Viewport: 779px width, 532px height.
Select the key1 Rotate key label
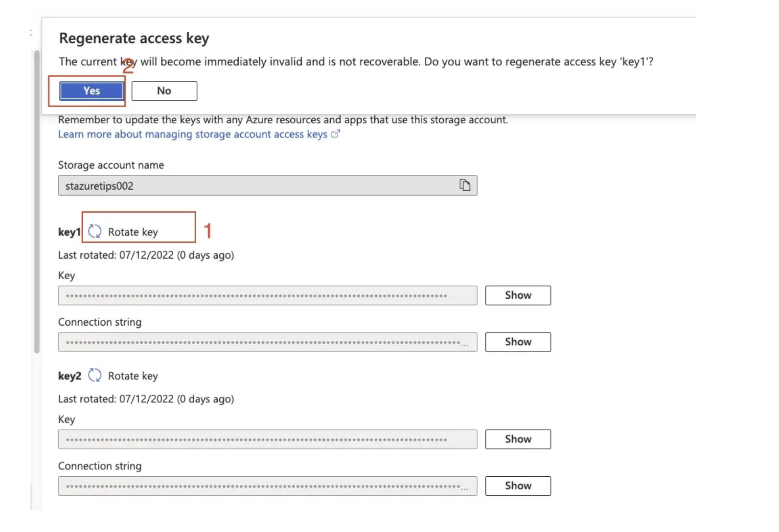[133, 232]
